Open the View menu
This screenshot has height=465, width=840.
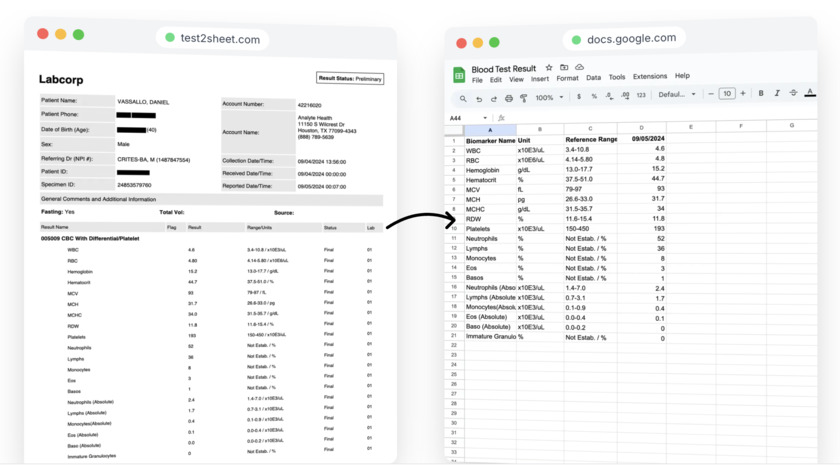coord(516,79)
